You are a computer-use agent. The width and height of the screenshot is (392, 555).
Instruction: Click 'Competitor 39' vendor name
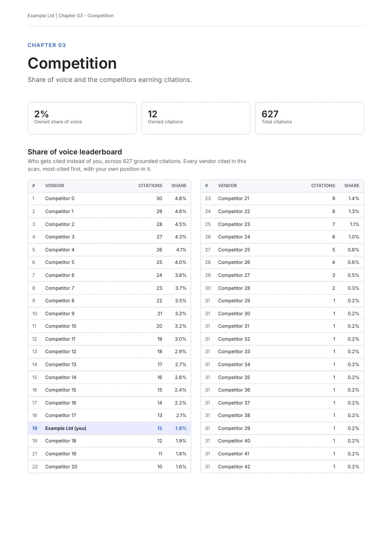click(234, 428)
